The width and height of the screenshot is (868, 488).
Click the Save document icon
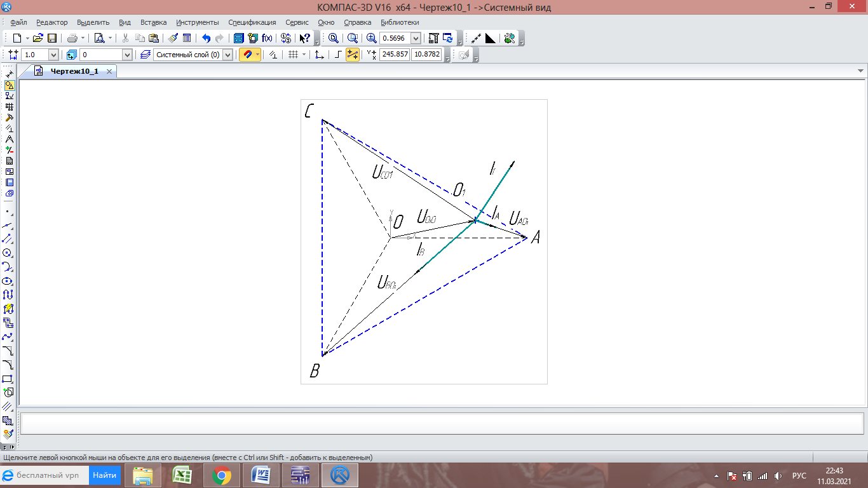pos(52,38)
